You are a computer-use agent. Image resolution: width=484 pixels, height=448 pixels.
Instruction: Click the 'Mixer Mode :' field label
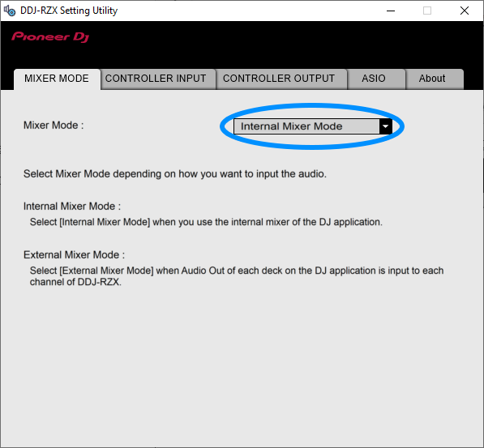point(54,126)
